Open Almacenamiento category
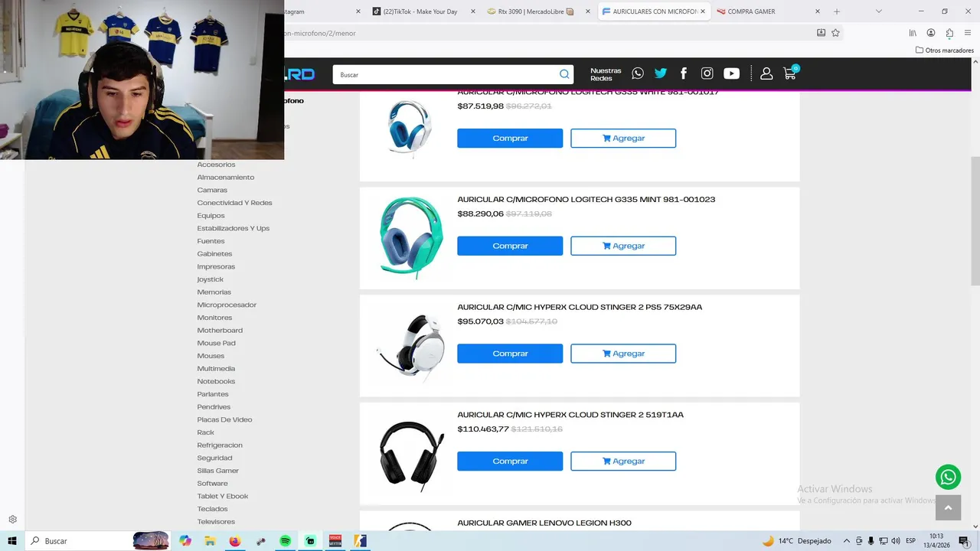This screenshot has width=980, height=551. pyautogui.click(x=226, y=178)
